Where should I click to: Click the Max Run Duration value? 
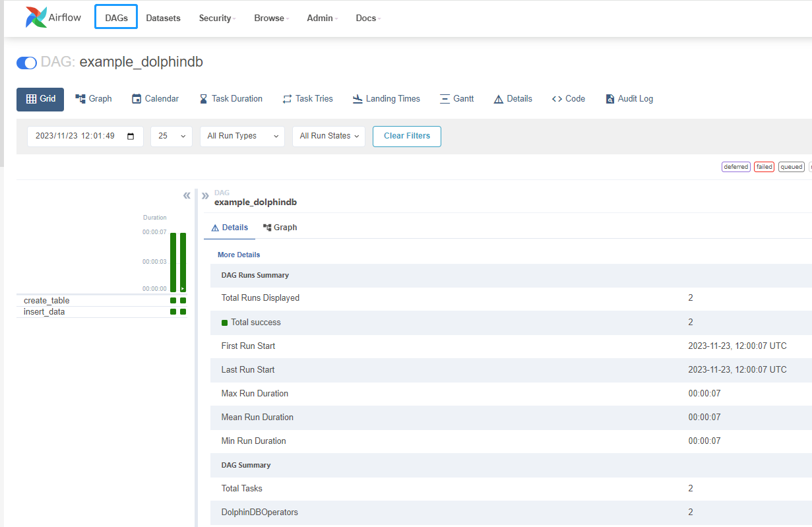704,394
